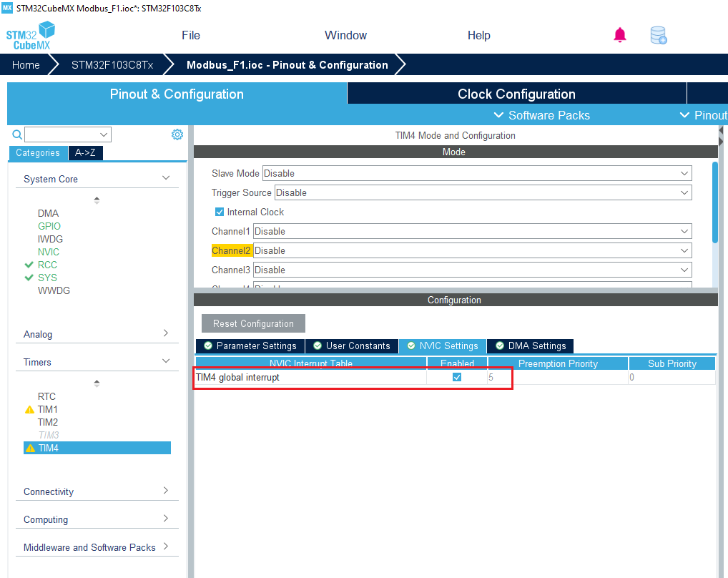
Task: Select GPIO in System Core
Action: click(x=49, y=226)
